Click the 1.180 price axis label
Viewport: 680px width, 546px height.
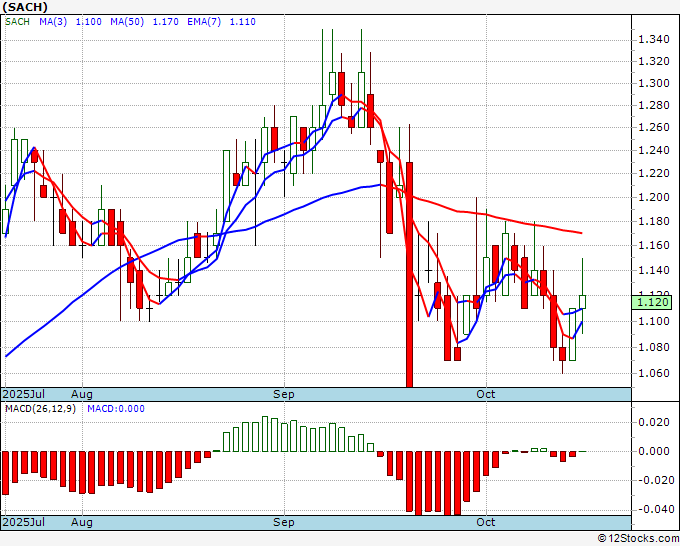654,221
